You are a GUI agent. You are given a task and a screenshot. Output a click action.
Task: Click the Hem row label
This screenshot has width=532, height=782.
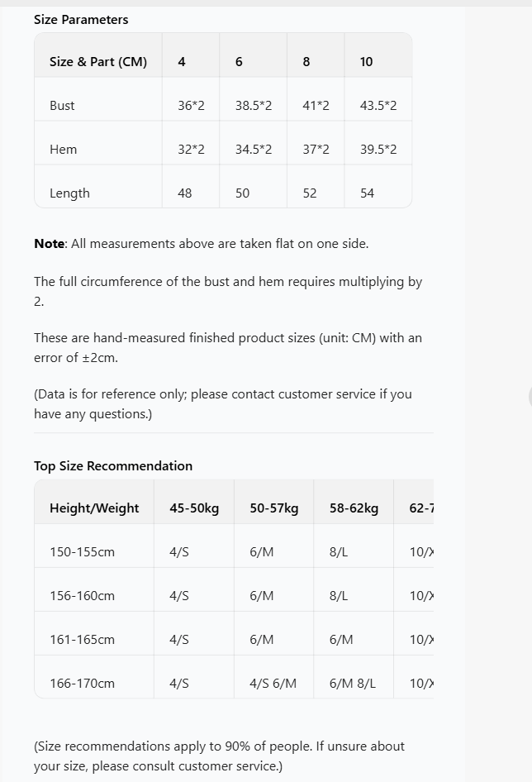(x=63, y=149)
